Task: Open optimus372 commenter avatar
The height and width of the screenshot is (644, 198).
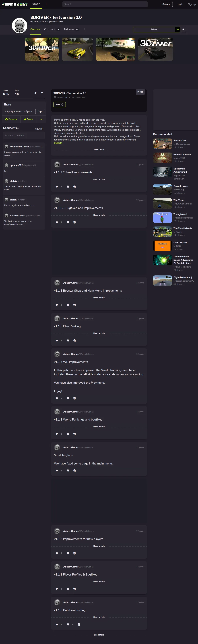Action: pyautogui.click(x=6, y=165)
